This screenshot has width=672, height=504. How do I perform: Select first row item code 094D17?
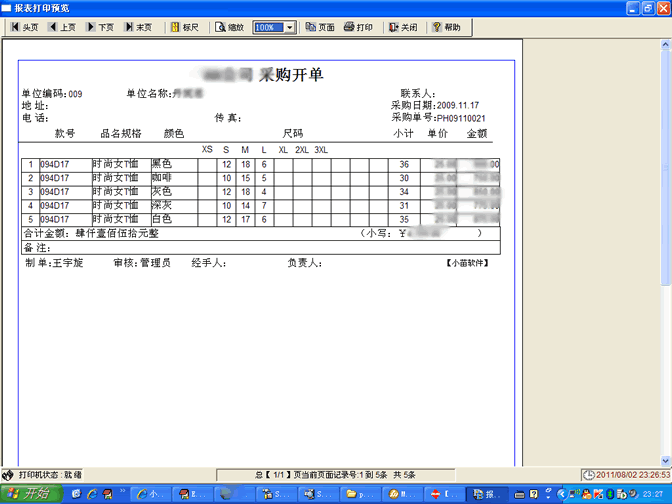[x=55, y=164]
